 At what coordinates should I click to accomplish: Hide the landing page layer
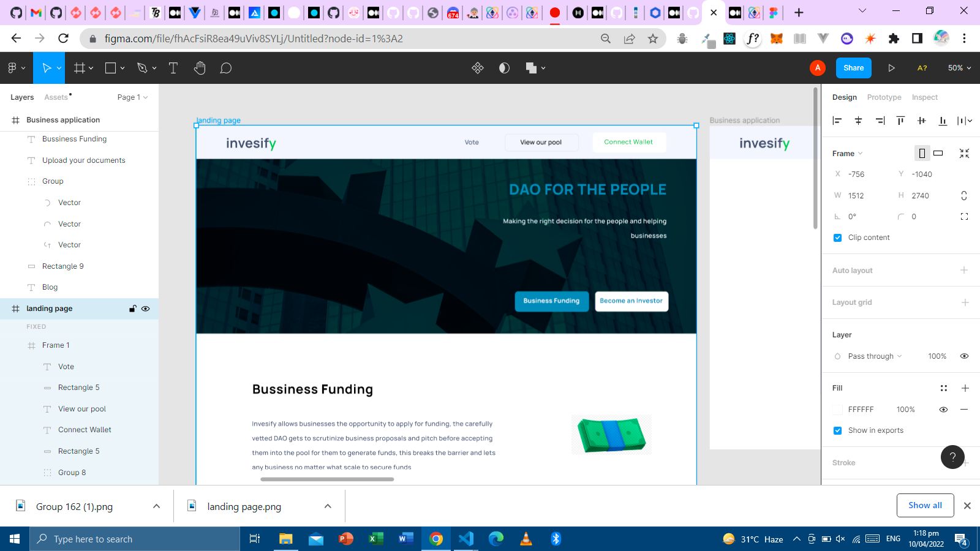point(145,309)
